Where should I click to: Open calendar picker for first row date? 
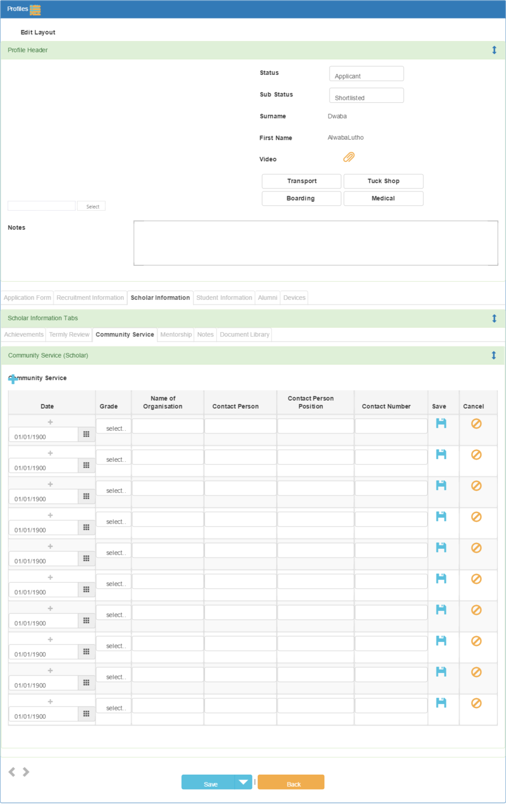(x=87, y=434)
